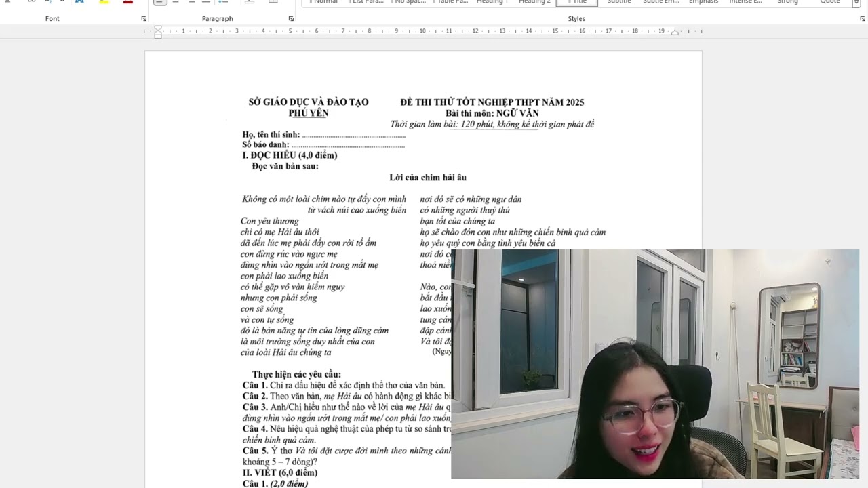Viewport: 868px width, 488px height.
Task: Click 'ĐỀ THI THỬ TỐT NGHIỆP THPT NĂM 2025'
Action: point(492,102)
